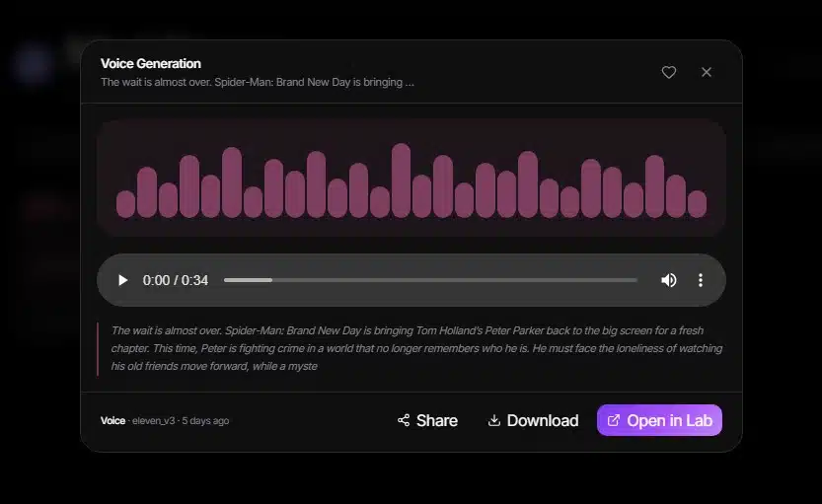This screenshot has height=504, width=822.
Task: Click the 0:00 / 0:34 time display
Action: pos(176,280)
